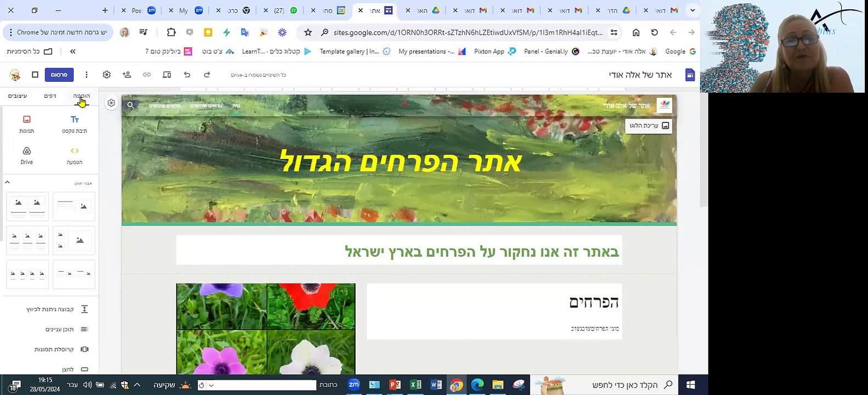Open Excel from the taskbar

click(416, 385)
